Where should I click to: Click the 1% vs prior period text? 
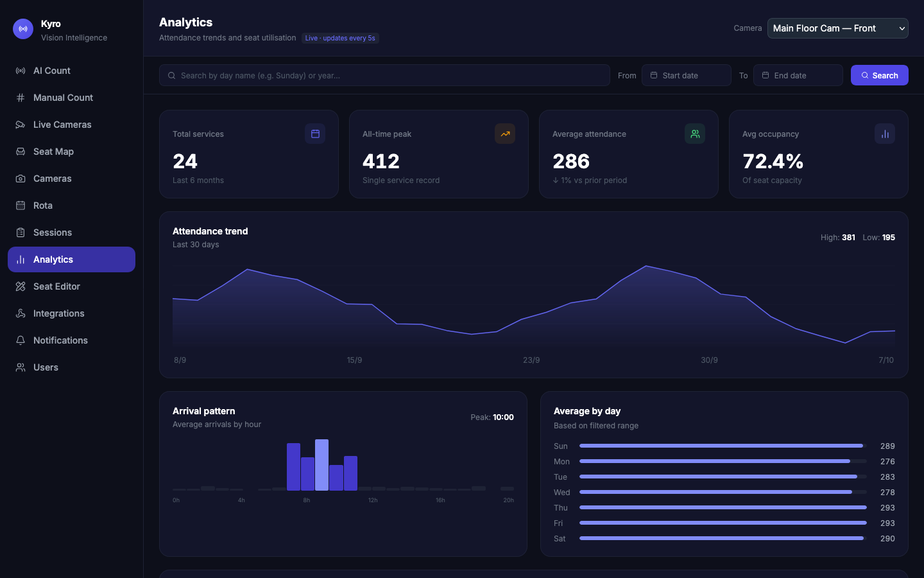tap(590, 180)
